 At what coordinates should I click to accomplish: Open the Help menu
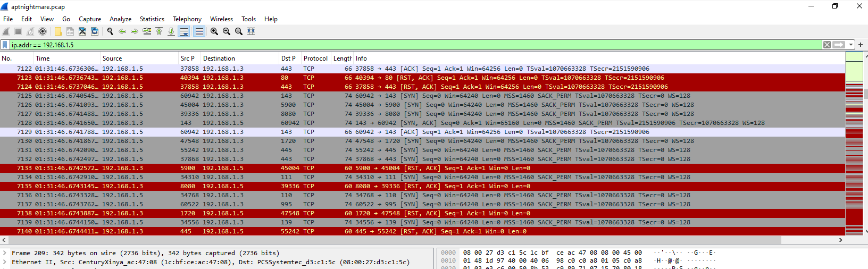tap(271, 19)
